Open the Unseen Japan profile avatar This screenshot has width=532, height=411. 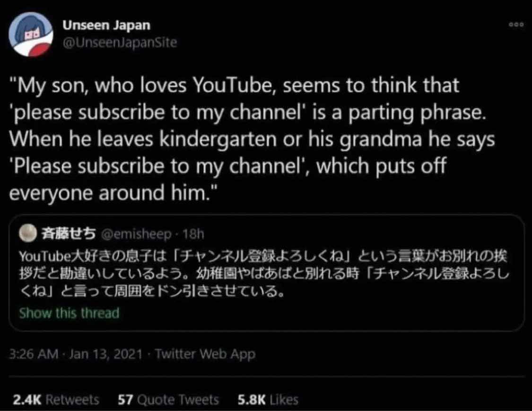pos(30,34)
